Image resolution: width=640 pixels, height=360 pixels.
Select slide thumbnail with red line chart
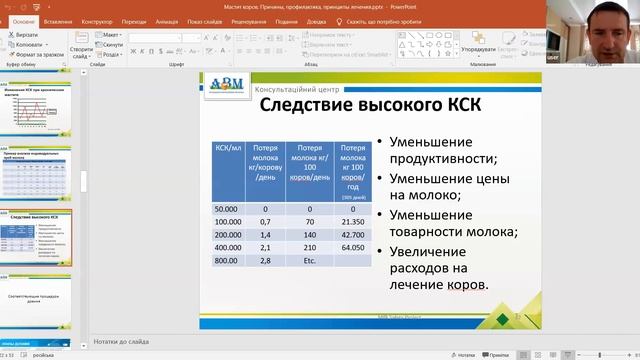pyautogui.click(x=36, y=109)
